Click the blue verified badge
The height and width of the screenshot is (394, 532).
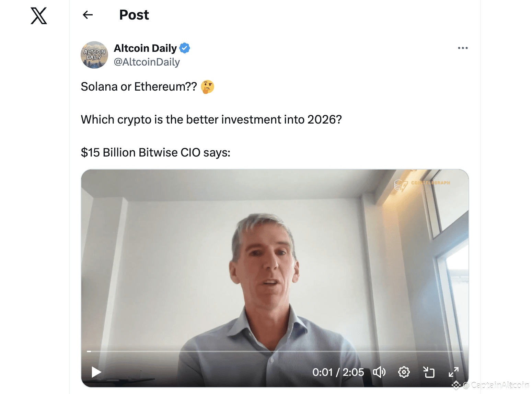[185, 48]
